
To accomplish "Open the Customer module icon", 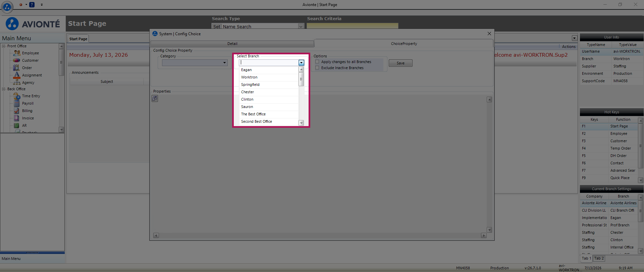I will click(17, 60).
